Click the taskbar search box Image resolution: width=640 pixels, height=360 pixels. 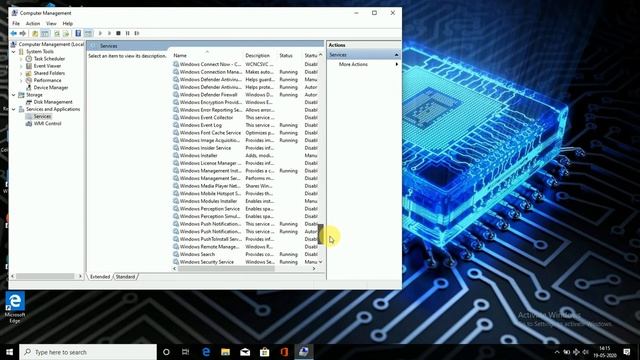coord(88,352)
